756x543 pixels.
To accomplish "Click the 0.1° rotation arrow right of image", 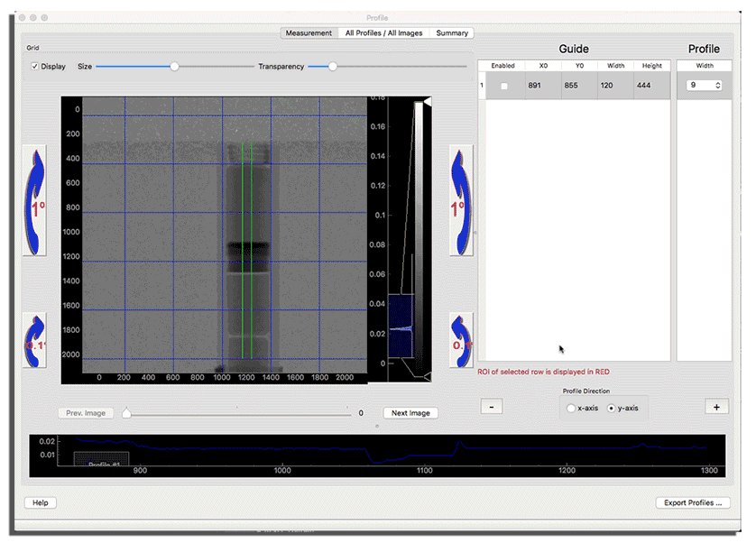I will [x=461, y=340].
